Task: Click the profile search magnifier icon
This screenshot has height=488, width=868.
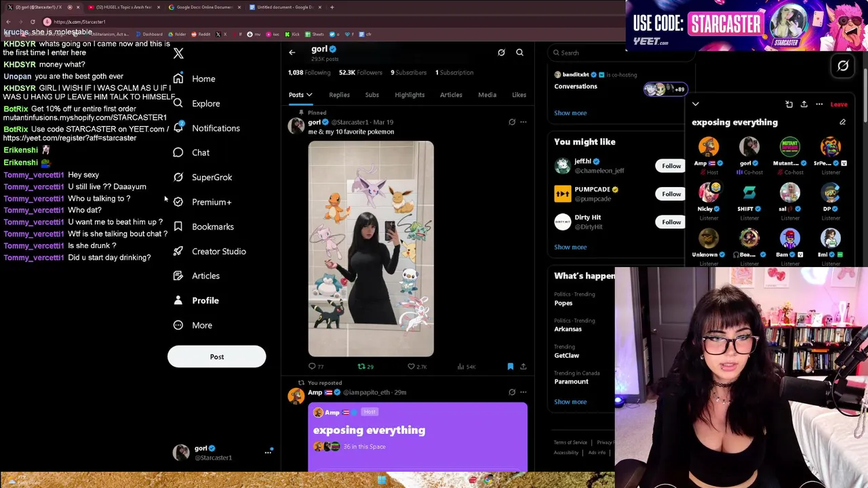Action: 519,52
